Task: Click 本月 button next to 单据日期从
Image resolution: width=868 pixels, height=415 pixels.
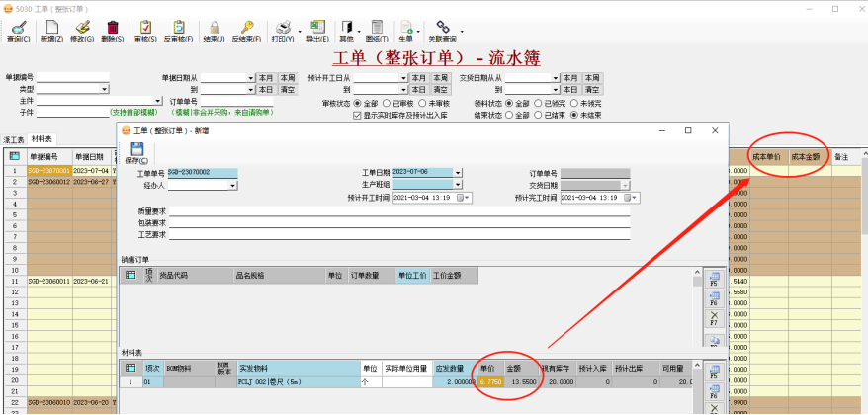Action: (x=266, y=78)
